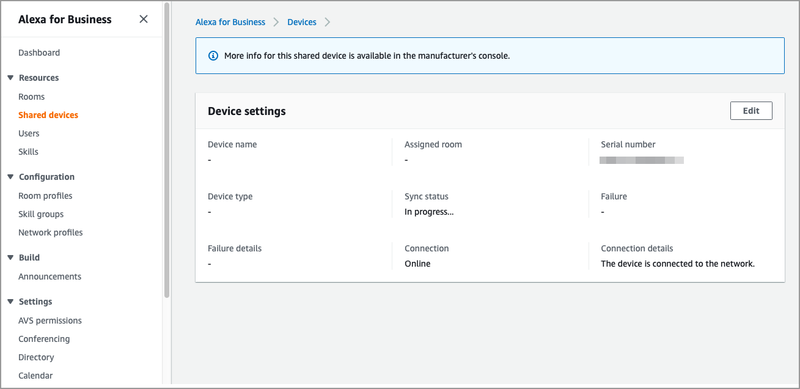The image size is (800, 389).
Task: Open Shared devices in the sidebar
Action: (48, 115)
